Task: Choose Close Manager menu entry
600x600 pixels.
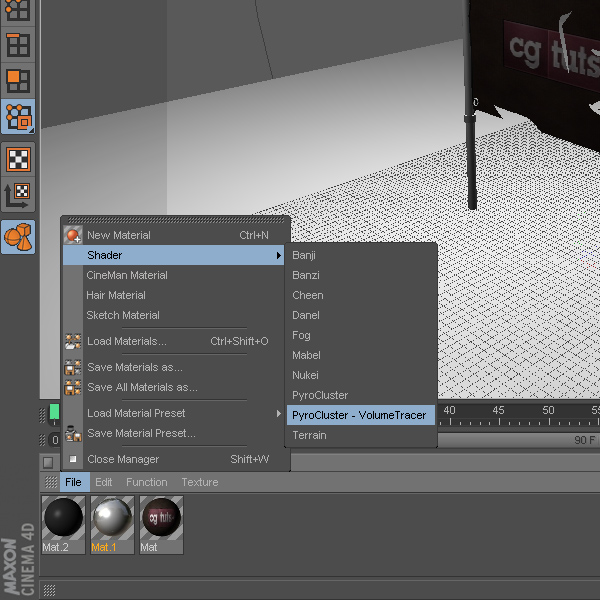Action: pyautogui.click(x=173, y=459)
